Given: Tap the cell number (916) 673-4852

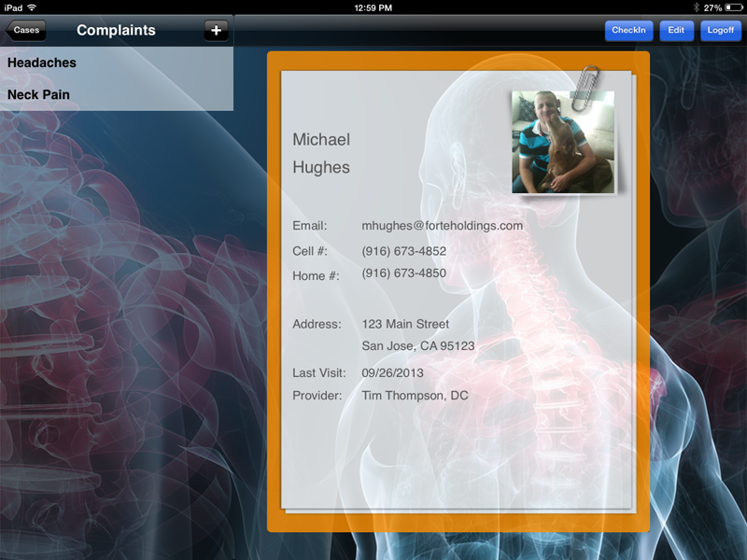Looking at the screenshot, I should (404, 251).
